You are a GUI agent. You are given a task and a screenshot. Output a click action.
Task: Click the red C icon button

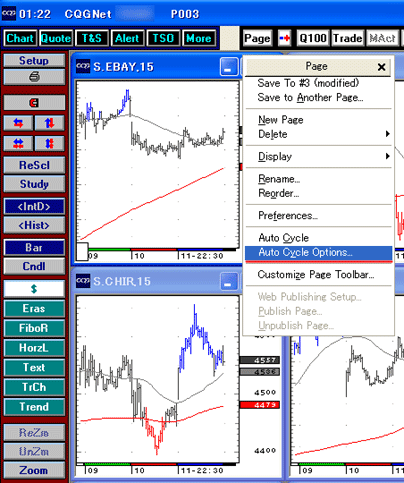coord(34,103)
